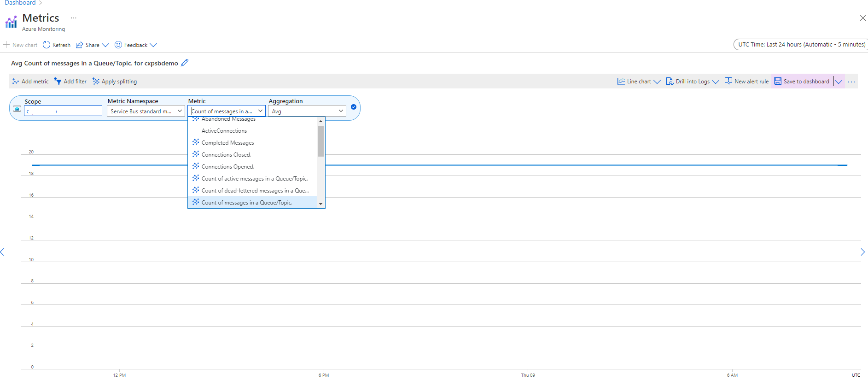
Task: Open the Feedback dropdown
Action: [x=136, y=45]
